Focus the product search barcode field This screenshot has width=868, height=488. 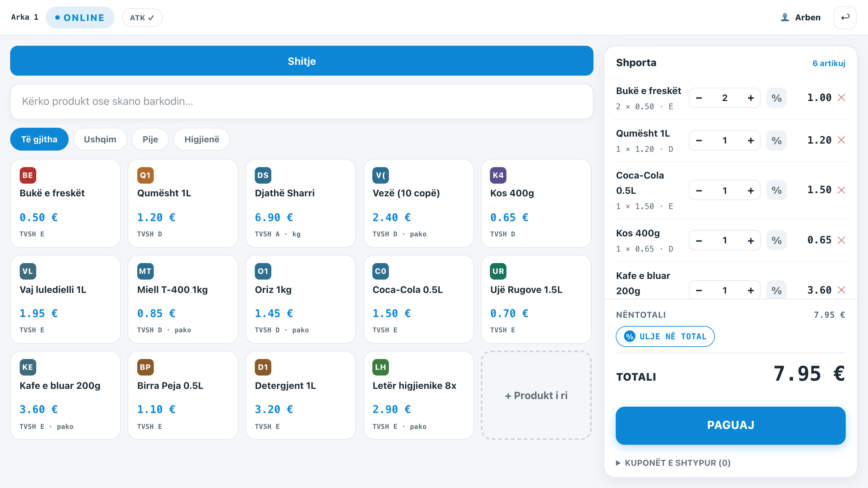click(302, 101)
